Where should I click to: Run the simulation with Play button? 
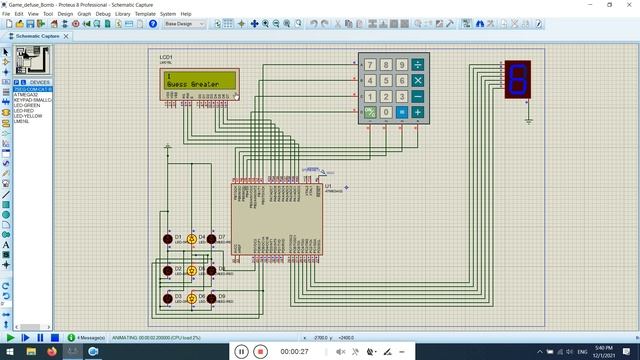[10, 338]
